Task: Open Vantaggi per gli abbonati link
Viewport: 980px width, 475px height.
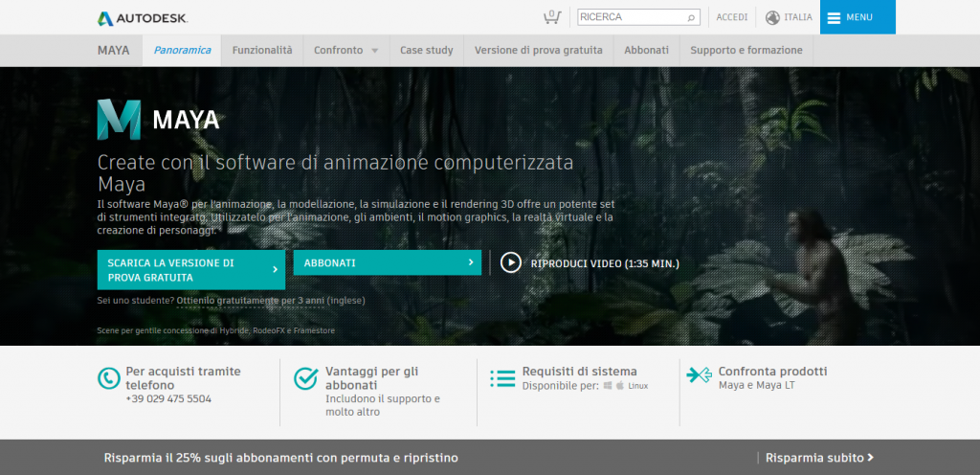Action: (372, 378)
